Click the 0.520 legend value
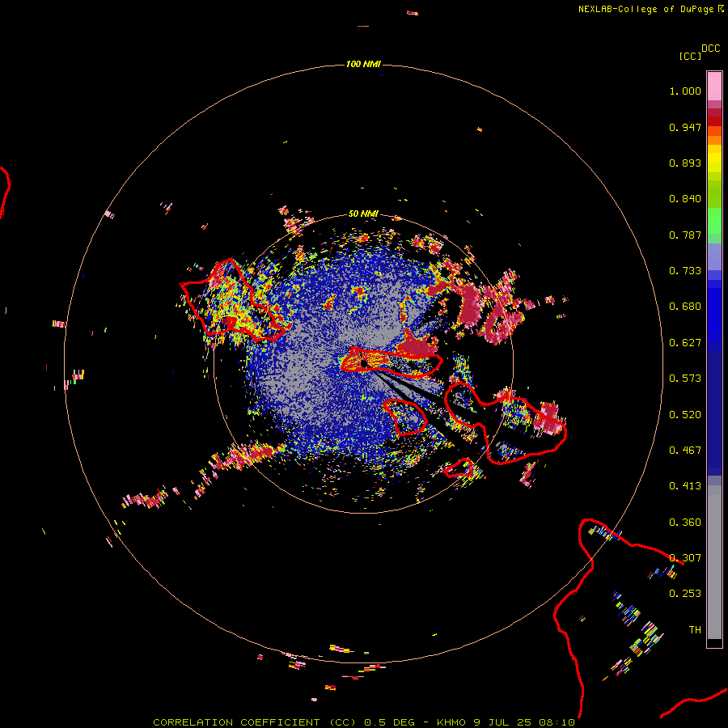This screenshot has height=728, width=728. click(685, 415)
